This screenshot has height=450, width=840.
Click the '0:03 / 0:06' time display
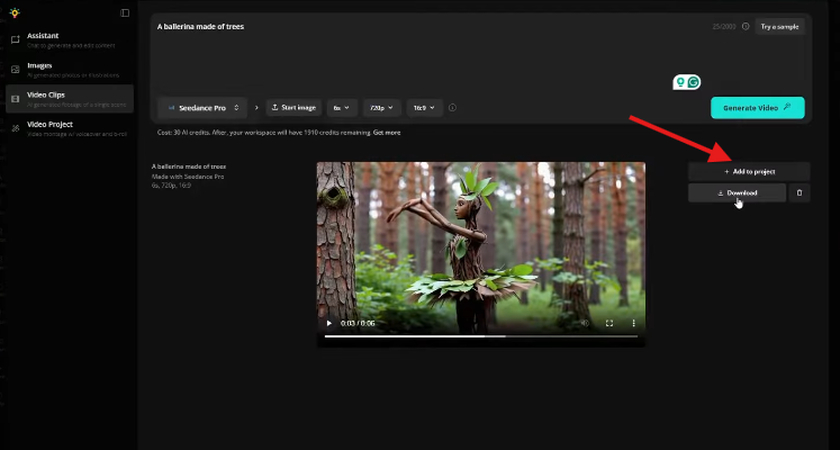(x=358, y=323)
